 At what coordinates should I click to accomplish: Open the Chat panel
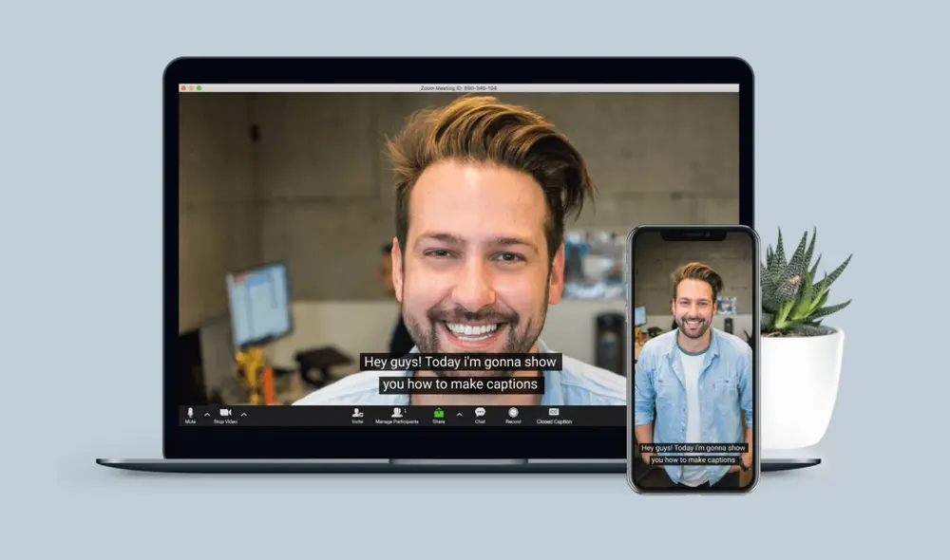tap(480, 414)
